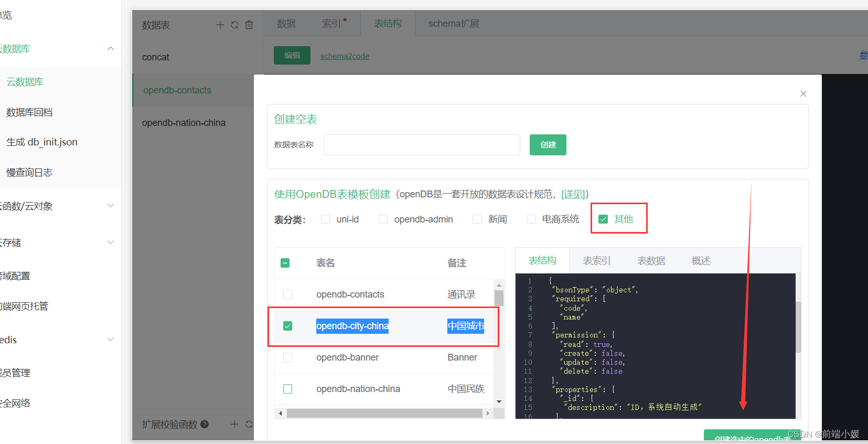Select opendb-nation-china in data table list
Screen dimensions: 868x444
[x=184, y=123]
